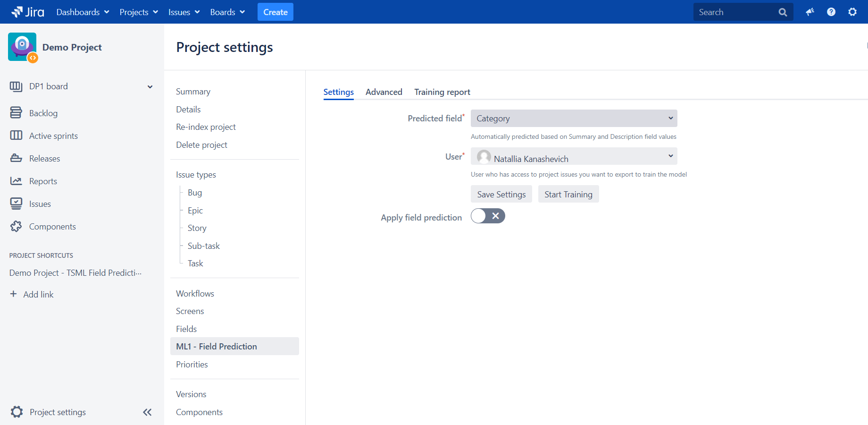Click Natallia Kanashevich's user avatar
The height and width of the screenshot is (425, 868).
(x=484, y=157)
